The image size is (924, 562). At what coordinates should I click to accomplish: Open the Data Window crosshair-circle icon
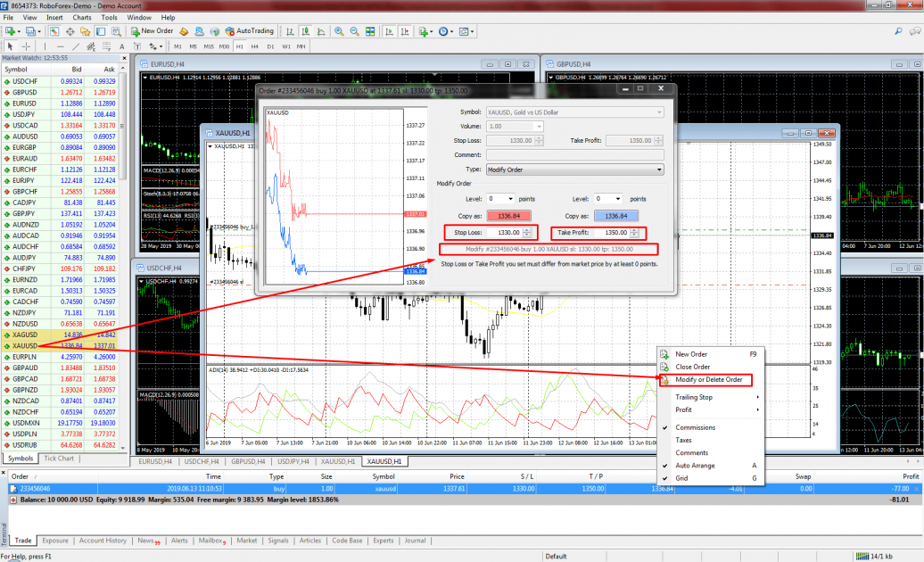70,31
